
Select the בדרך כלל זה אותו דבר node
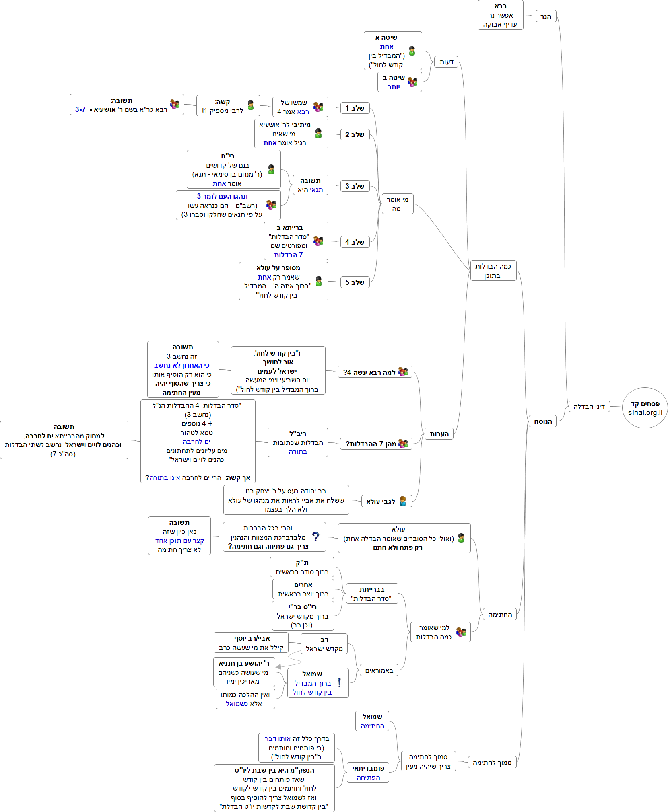(x=297, y=748)
